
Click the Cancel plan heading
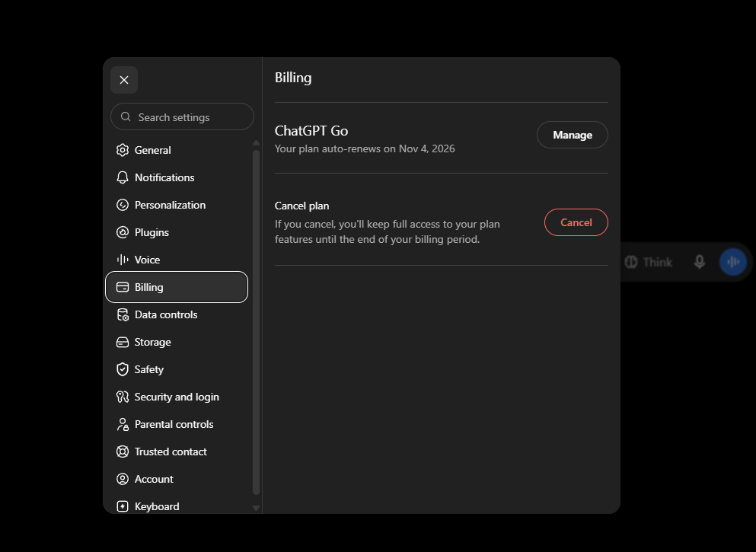pos(301,206)
